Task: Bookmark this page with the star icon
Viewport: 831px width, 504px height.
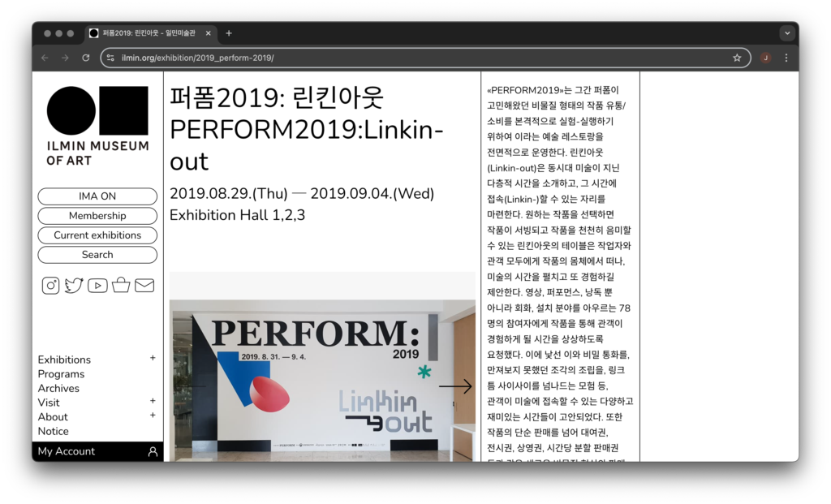Action: [x=737, y=58]
